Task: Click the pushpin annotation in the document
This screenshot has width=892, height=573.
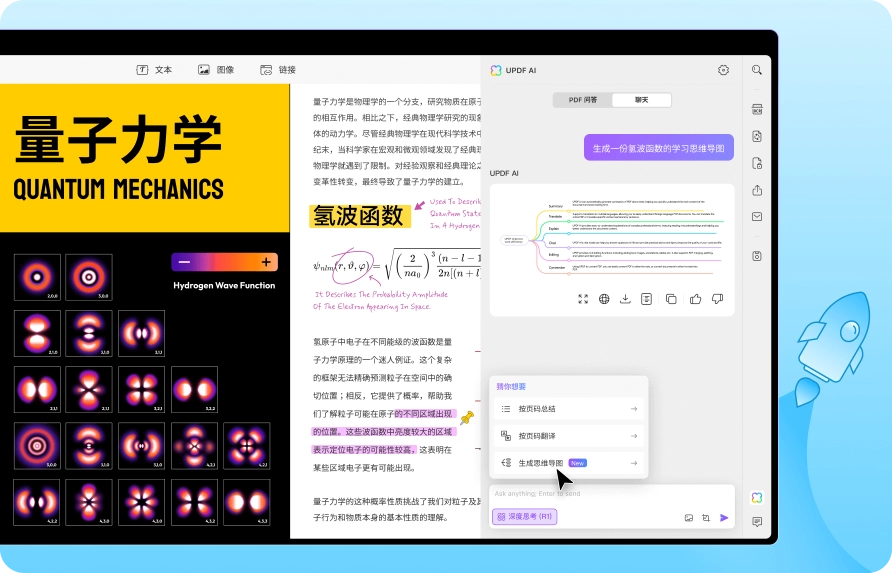Action: point(467,418)
